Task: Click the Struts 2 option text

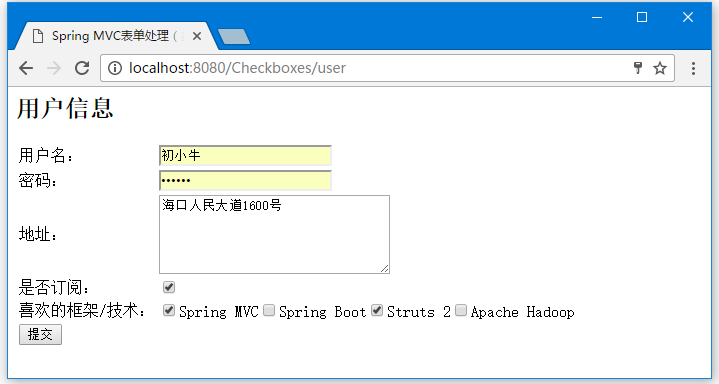Action: coord(419,312)
